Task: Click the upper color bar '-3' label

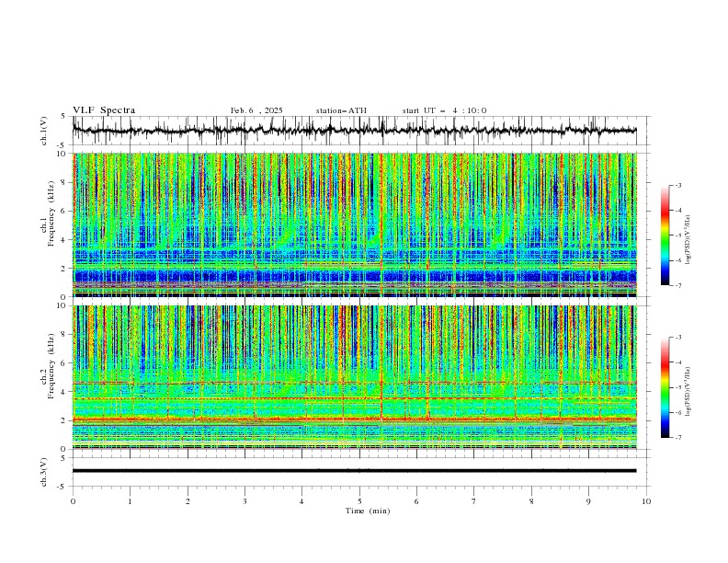Action: [x=678, y=185]
